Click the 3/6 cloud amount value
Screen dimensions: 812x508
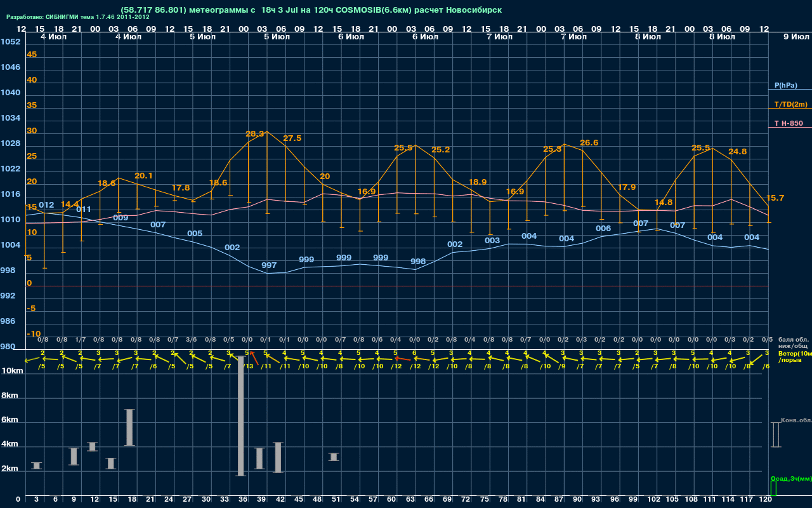coord(191,340)
